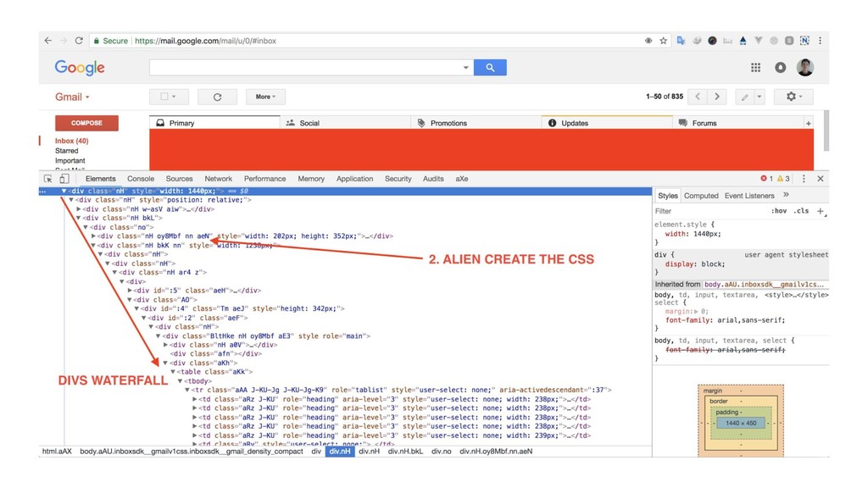Image resolution: width=868 pixels, height=488 pixels.
Task: Open the More actions dropdown
Action: [265, 97]
